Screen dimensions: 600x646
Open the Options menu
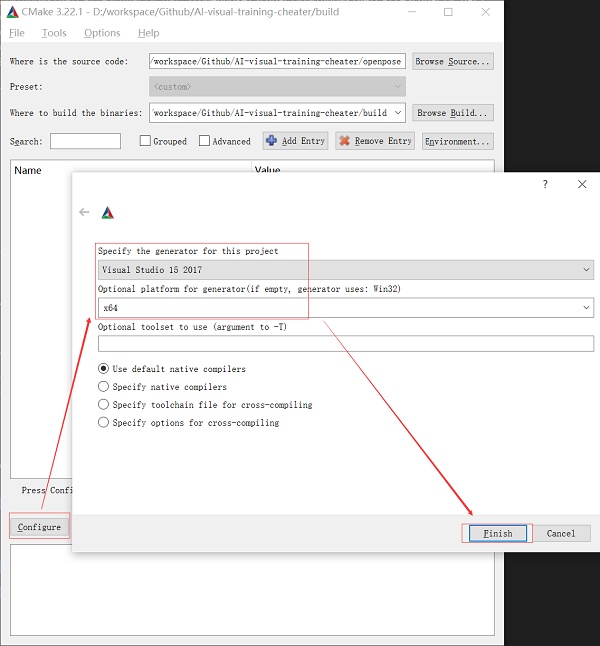point(102,33)
